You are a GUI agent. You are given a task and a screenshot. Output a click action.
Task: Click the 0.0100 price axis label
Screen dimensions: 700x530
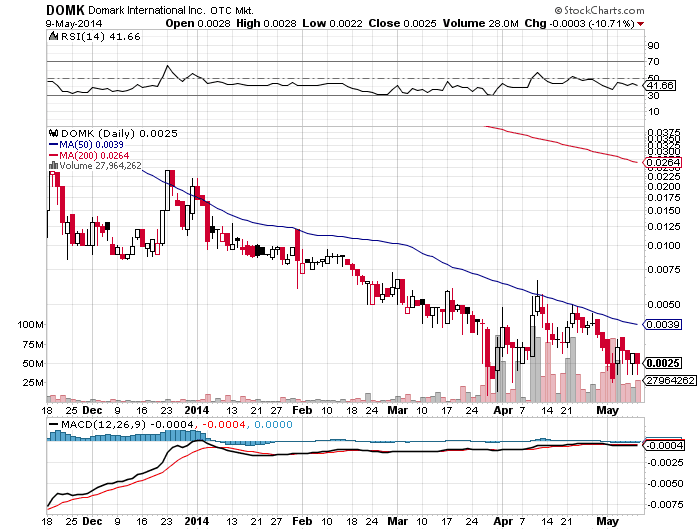(664, 246)
